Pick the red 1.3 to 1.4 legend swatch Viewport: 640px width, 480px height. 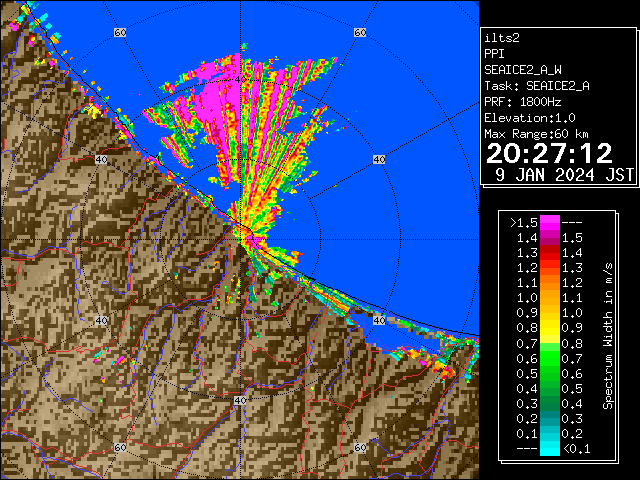coord(549,253)
